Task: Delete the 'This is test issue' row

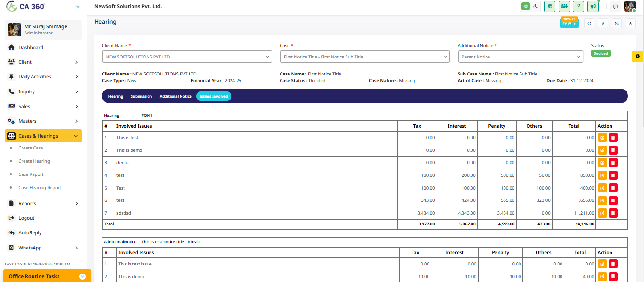Action: [613, 264]
